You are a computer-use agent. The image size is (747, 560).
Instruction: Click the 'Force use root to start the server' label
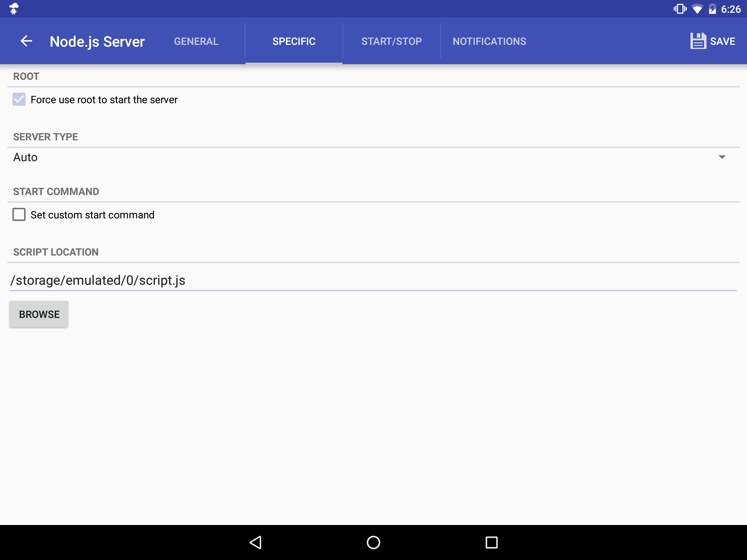click(104, 100)
